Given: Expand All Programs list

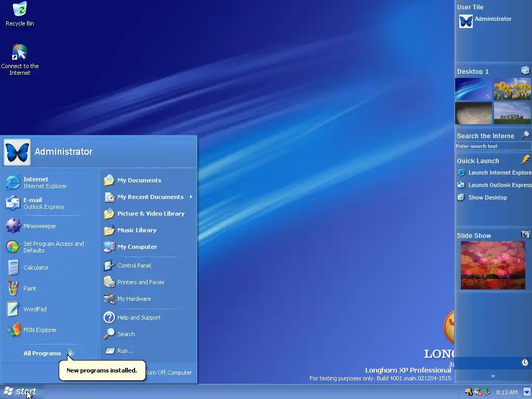Looking at the screenshot, I should point(48,353).
